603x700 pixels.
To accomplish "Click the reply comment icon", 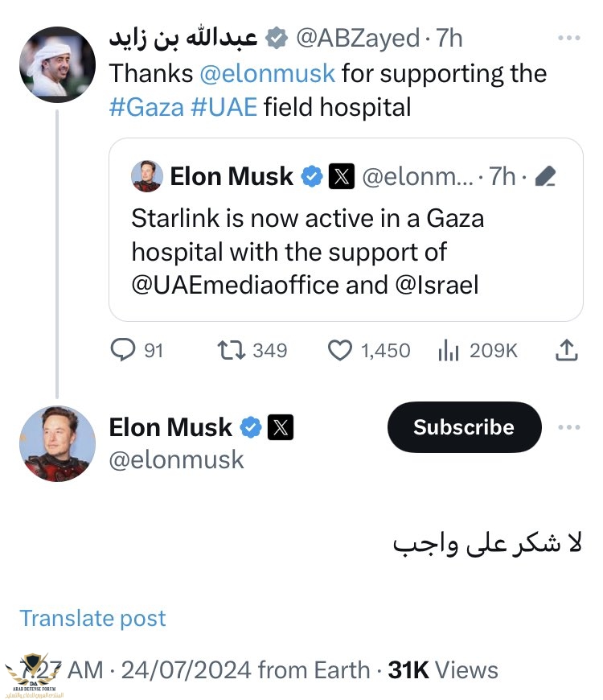I will coord(123,350).
